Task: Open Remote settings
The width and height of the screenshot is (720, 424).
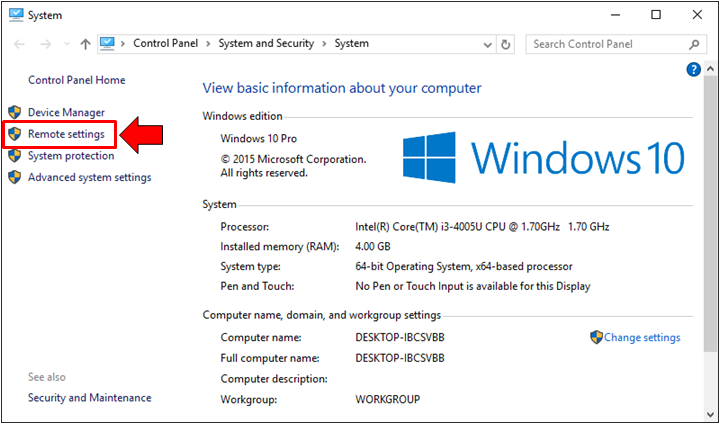Action: tap(66, 134)
